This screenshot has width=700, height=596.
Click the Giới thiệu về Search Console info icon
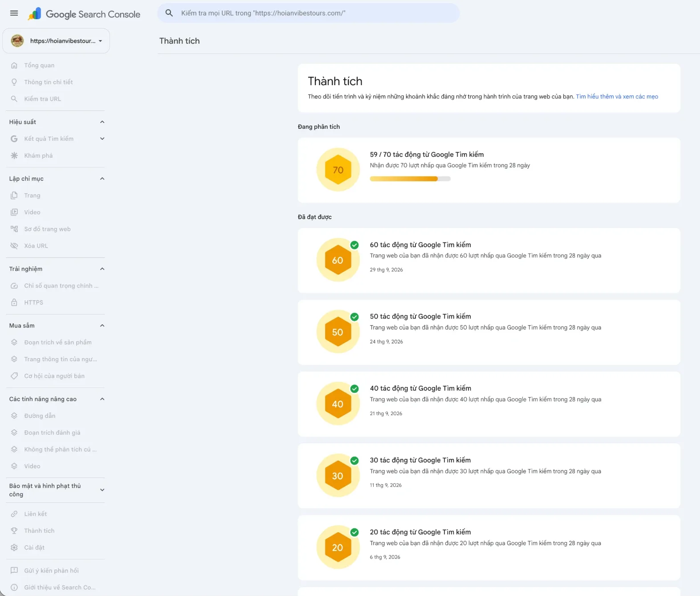tap(14, 588)
